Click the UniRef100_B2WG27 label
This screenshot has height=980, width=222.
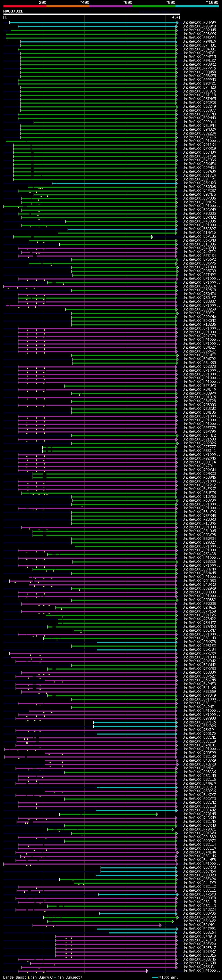pyautogui.click(x=199, y=543)
